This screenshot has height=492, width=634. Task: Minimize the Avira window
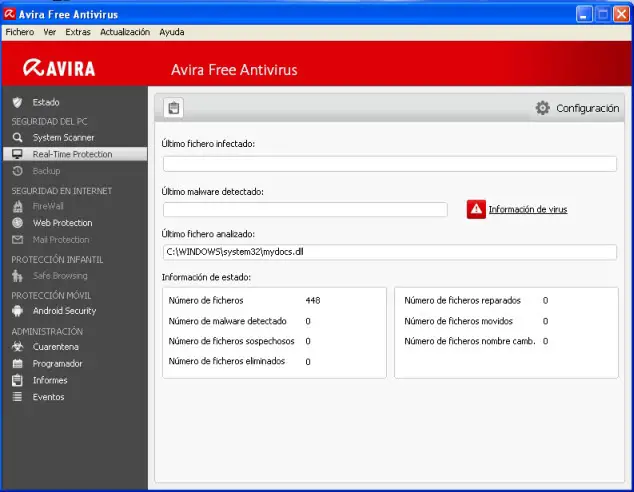point(584,14)
